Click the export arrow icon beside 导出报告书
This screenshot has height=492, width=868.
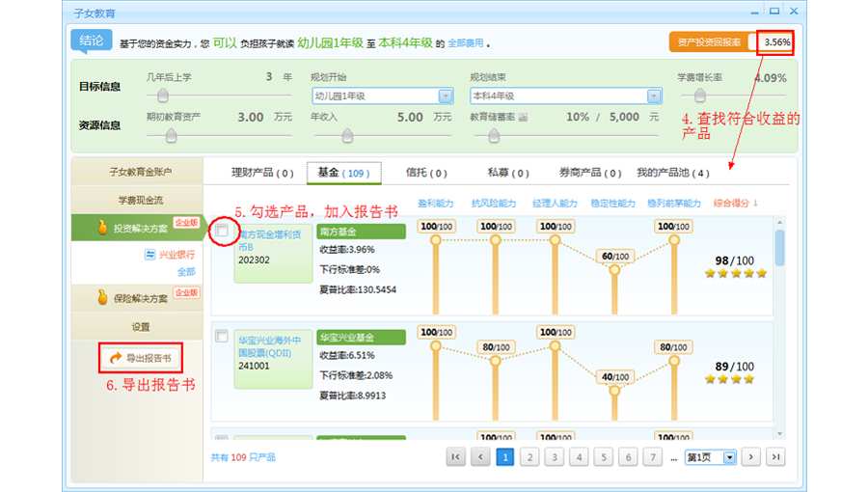point(116,358)
